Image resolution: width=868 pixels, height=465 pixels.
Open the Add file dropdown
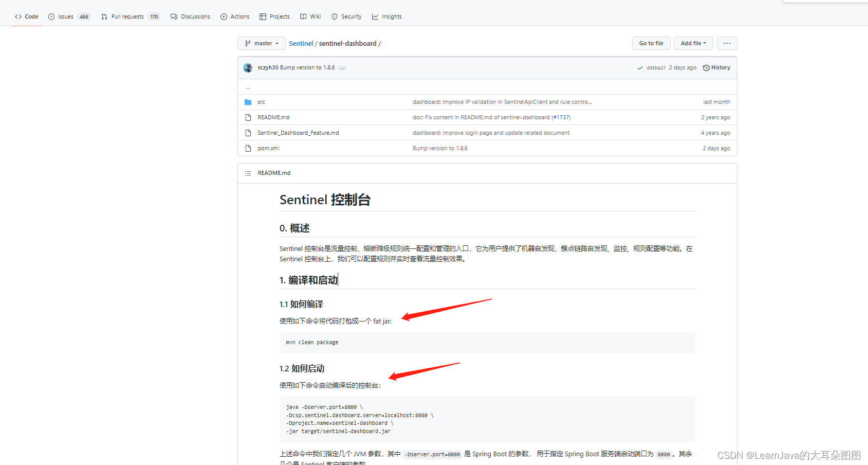(x=693, y=43)
